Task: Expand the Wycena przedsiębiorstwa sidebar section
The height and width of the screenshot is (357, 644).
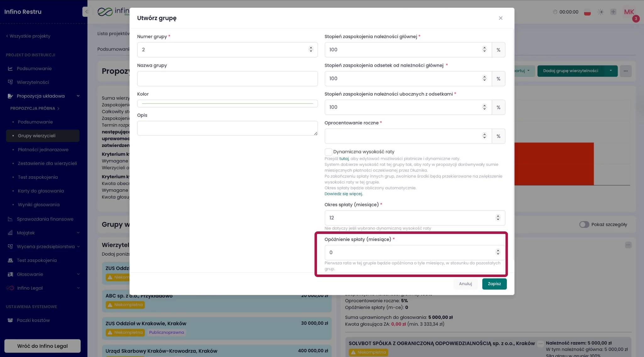Action: (x=78, y=246)
